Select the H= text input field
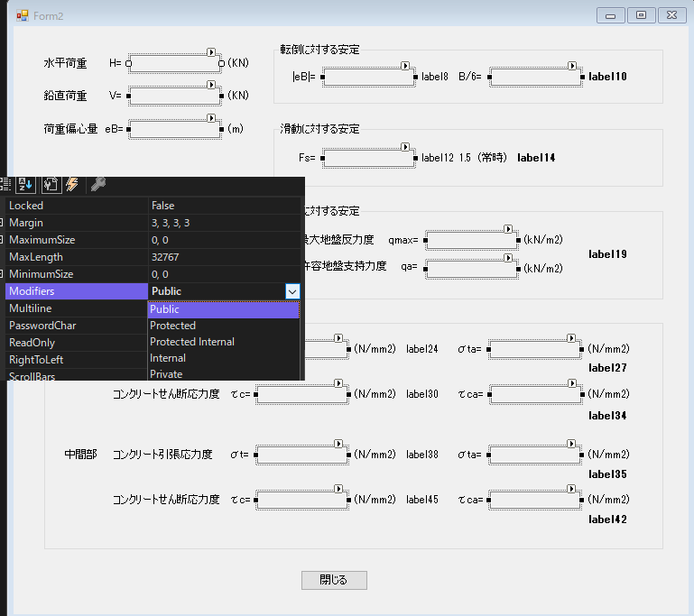This screenshot has width=694, height=616. point(175,64)
